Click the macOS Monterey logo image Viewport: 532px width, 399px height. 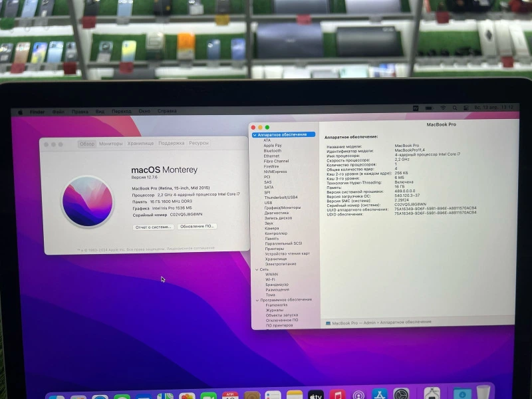coord(87,201)
